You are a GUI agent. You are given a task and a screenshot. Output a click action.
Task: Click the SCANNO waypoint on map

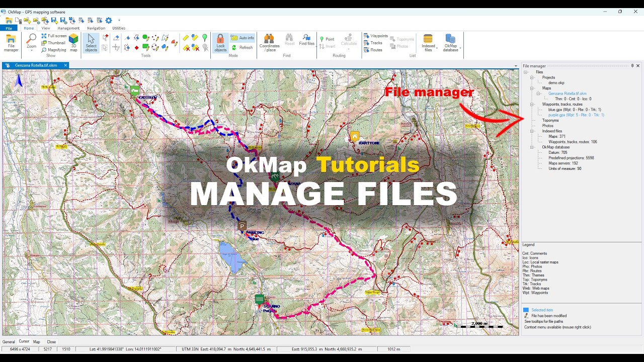tap(260, 300)
